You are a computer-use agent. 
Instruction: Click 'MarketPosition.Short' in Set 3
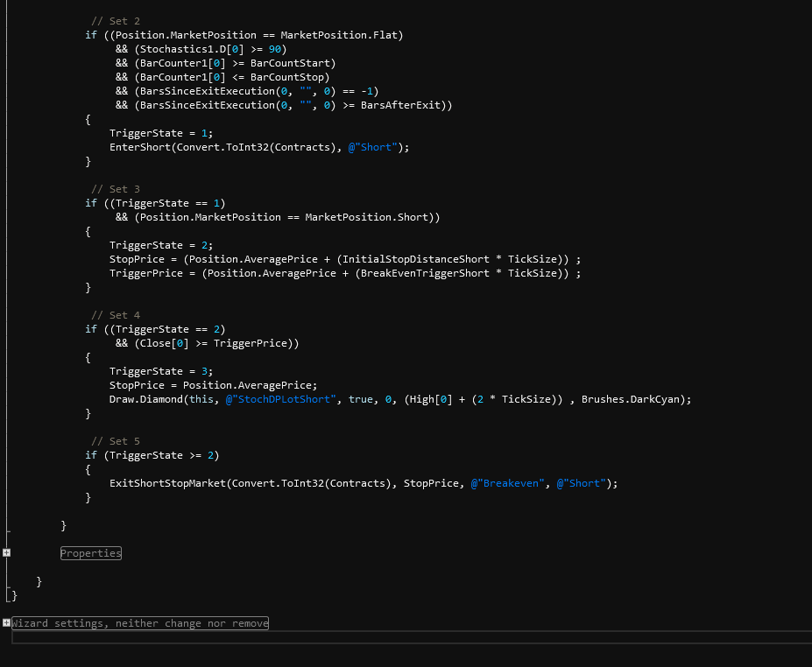point(367,217)
